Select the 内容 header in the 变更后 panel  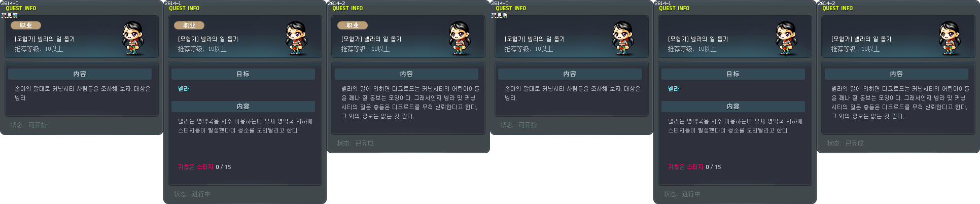[x=570, y=74]
